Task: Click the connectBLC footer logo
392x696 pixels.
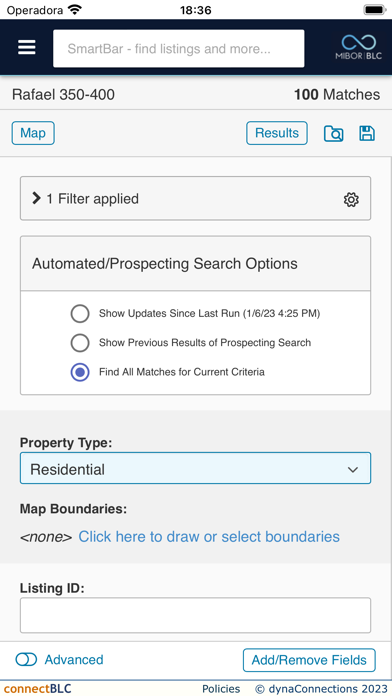Action: [x=38, y=689]
